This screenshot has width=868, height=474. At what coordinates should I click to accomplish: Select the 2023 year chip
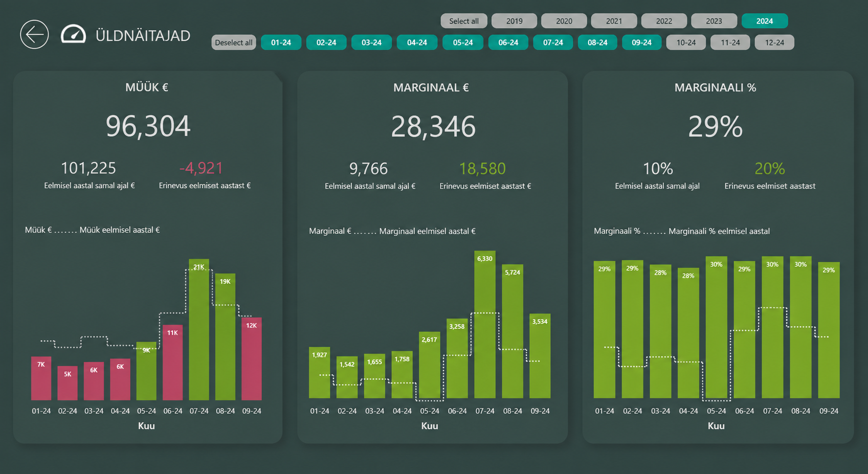[x=714, y=21]
